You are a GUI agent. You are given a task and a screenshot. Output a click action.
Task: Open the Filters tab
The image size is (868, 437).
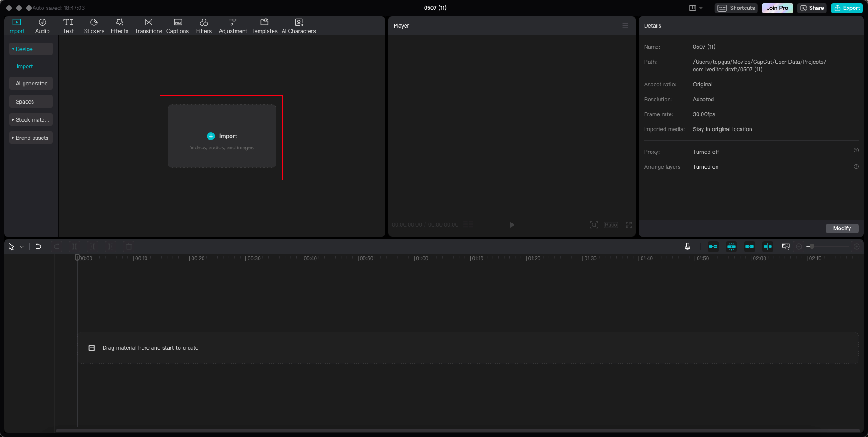[x=203, y=26]
